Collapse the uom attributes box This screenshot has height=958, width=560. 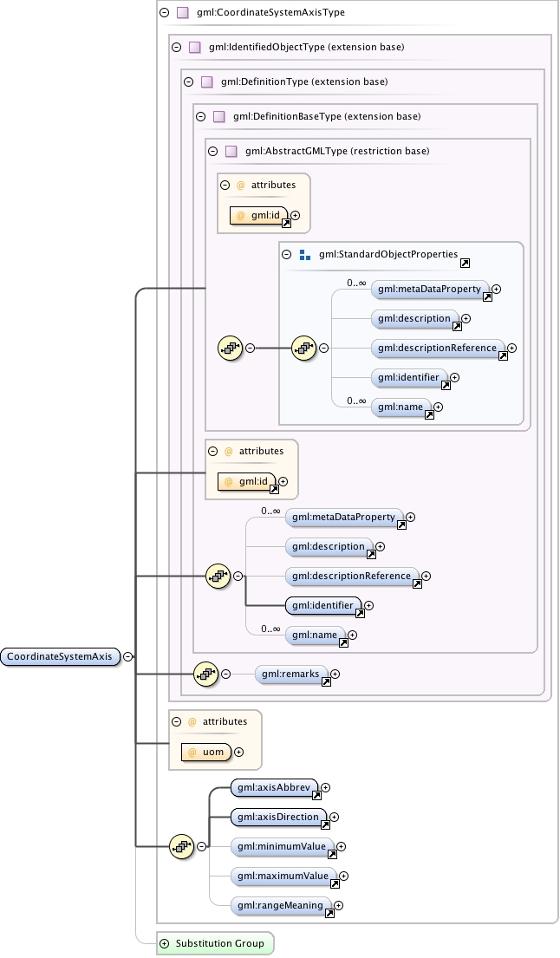coord(177,721)
